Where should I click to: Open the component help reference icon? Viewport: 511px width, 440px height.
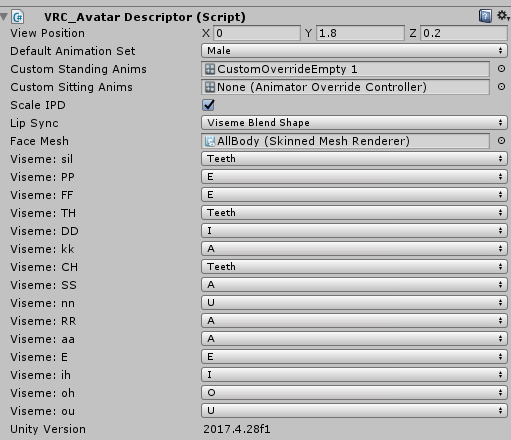pos(485,16)
